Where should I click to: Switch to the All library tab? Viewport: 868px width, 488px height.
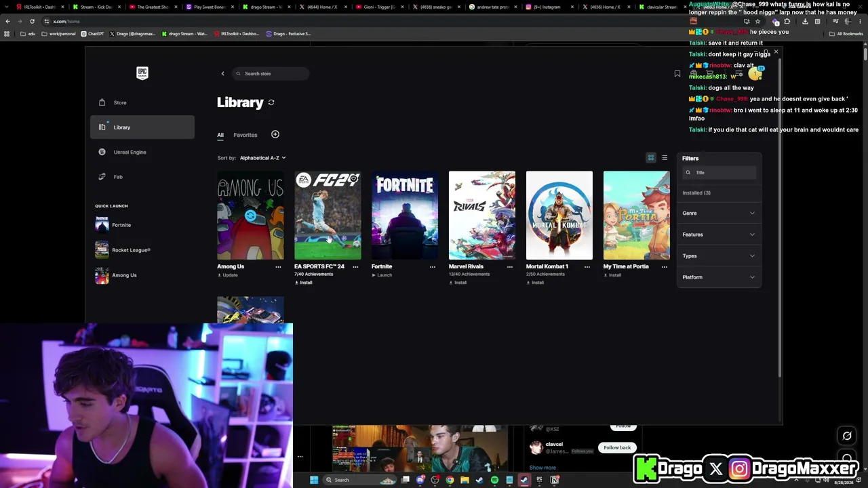point(220,135)
